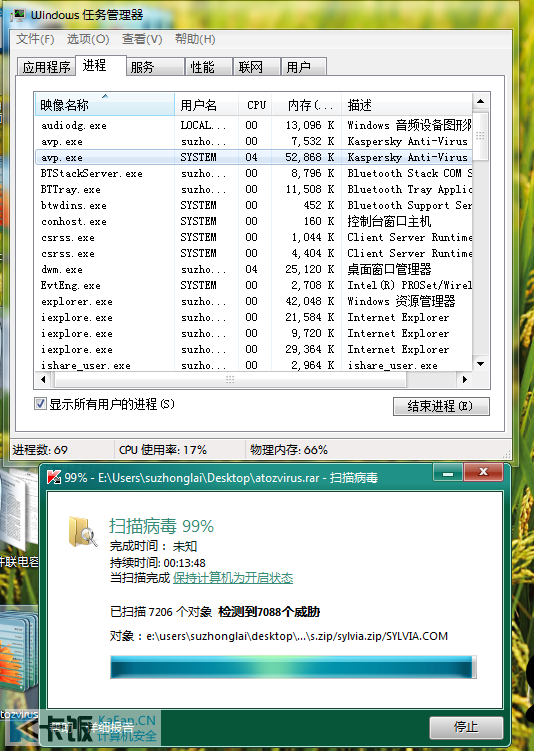534x751 pixels.
Task: Switch to the 性能 tab
Action: point(208,67)
